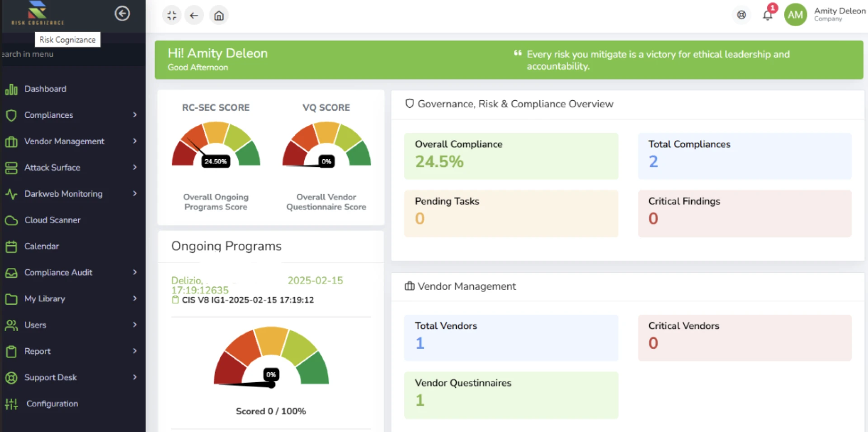Expand the Compliances menu chevron
The height and width of the screenshot is (432, 868).
135,115
